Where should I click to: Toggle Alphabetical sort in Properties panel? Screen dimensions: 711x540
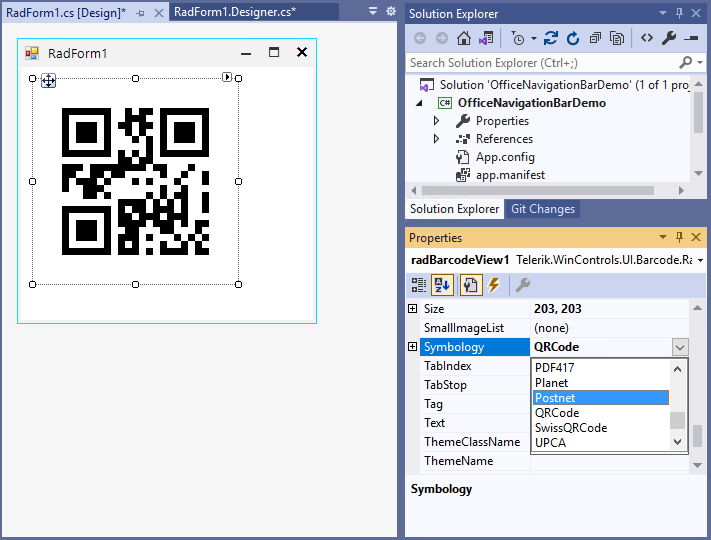click(x=442, y=285)
